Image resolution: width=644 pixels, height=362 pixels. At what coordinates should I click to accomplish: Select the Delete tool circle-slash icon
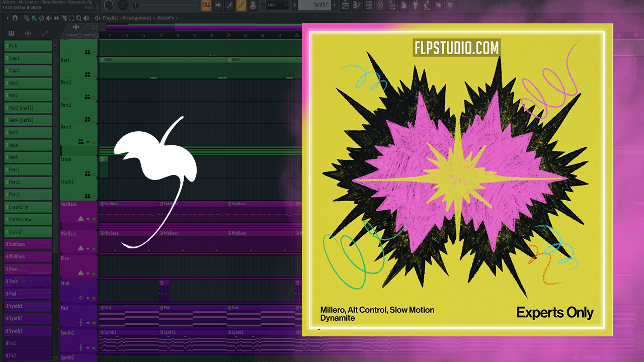pyautogui.click(x=41, y=18)
